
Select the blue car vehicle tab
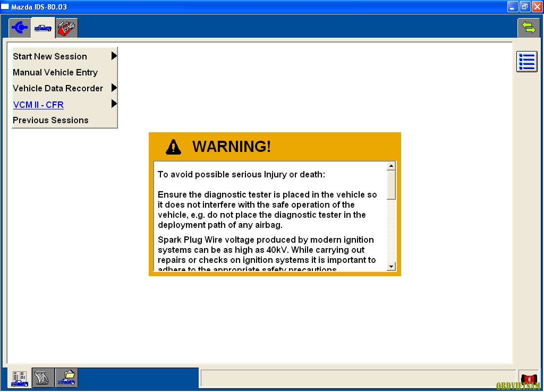tap(43, 28)
